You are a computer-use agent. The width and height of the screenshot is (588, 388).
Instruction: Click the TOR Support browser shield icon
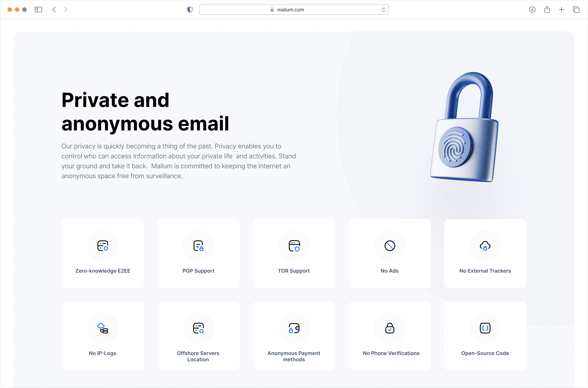(294, 246)
